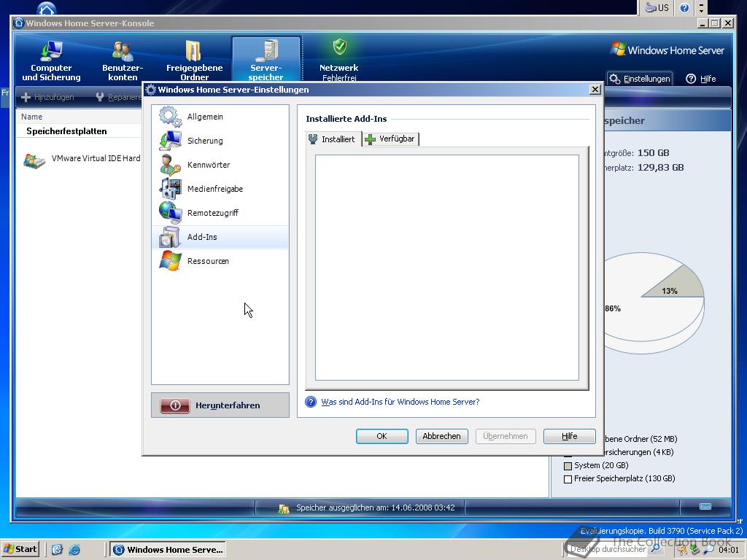Screen dimensions: 747x560
Task: Click the US language indicator
Action: coord(657,7)
